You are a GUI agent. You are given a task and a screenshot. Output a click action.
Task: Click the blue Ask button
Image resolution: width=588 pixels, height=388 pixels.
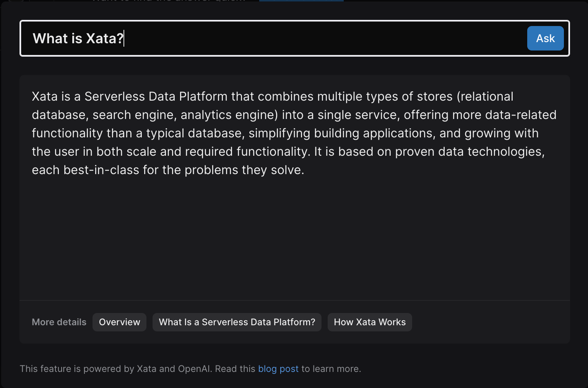[x=545, y=38]
